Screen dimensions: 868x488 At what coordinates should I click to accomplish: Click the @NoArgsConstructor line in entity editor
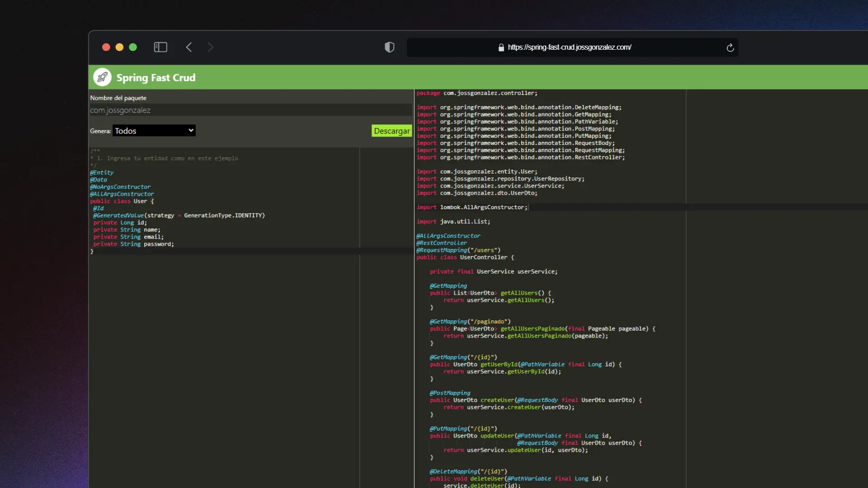click(x=120, y=187)
